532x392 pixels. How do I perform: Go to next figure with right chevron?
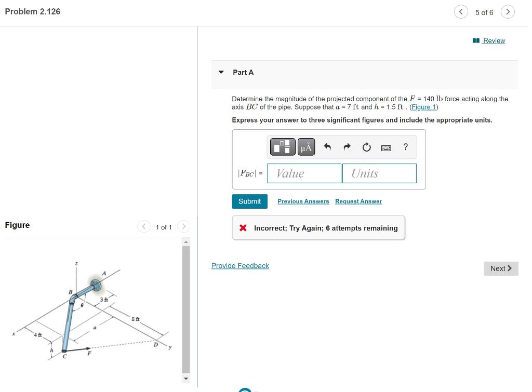(x=184, y=226)
